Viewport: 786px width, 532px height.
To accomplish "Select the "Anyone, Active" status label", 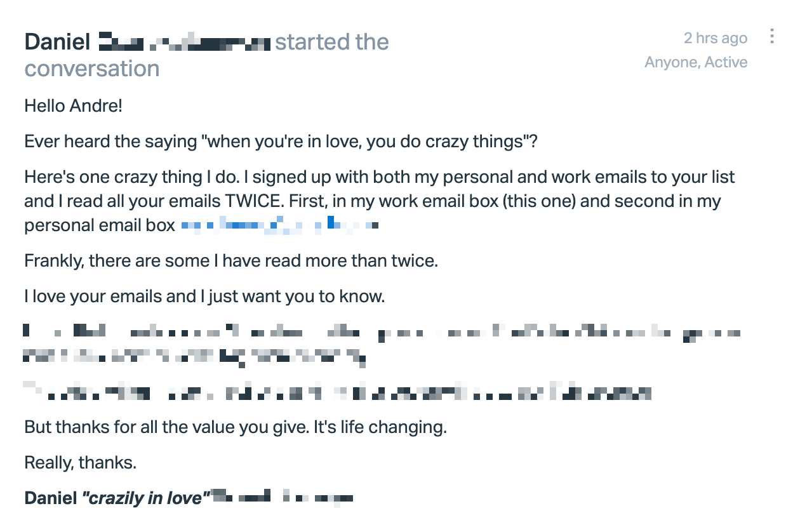I will coord(696,62).
